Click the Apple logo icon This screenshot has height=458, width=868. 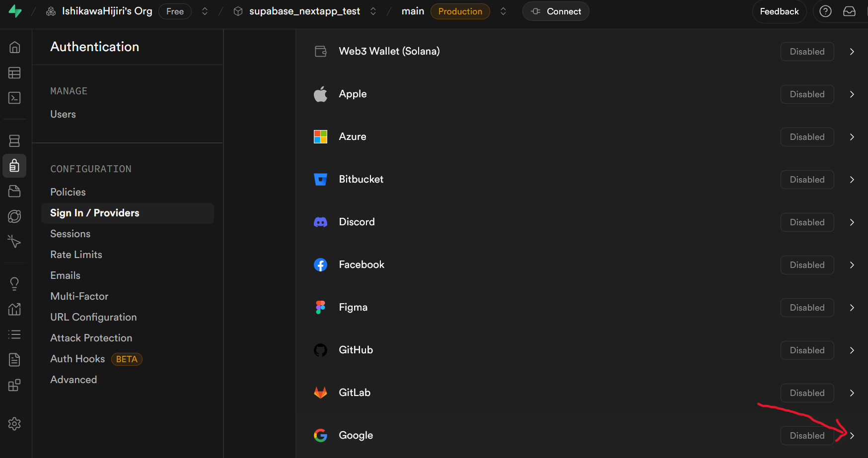[x=321, y=94]
